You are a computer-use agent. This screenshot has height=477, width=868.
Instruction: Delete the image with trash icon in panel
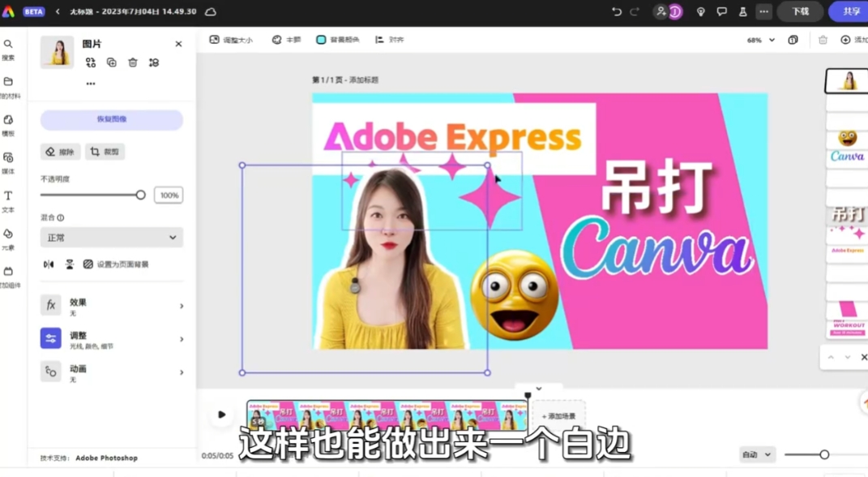133,62
